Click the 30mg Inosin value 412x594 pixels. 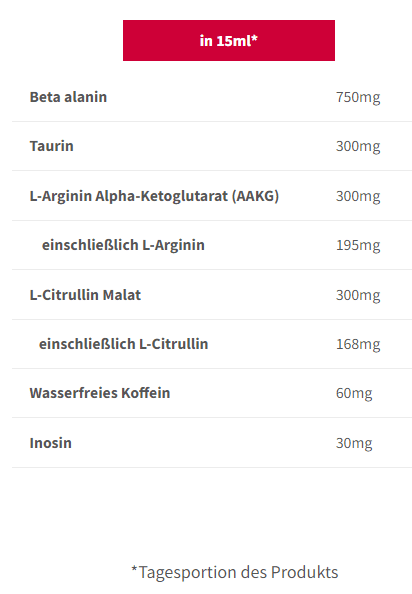[354, 444]
